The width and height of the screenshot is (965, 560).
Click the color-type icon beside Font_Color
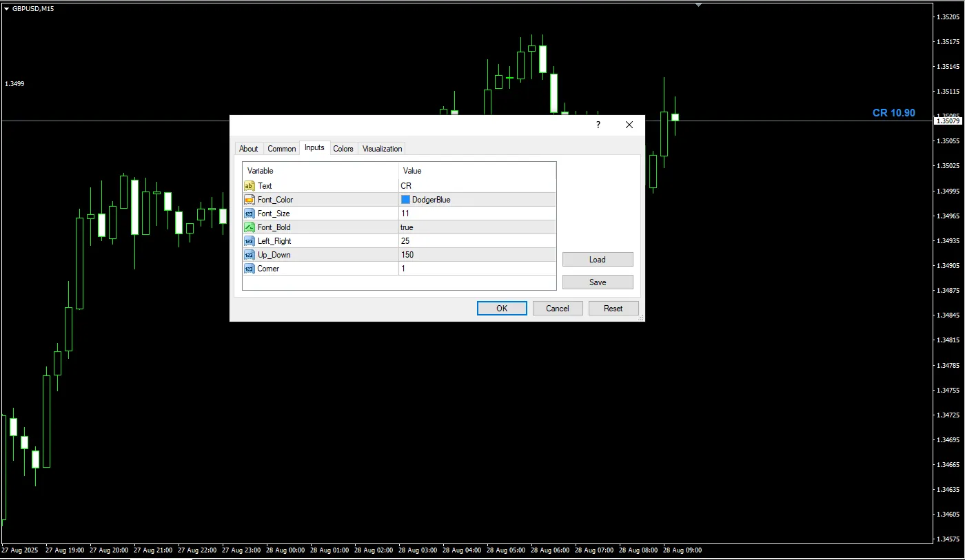(250, 200)
